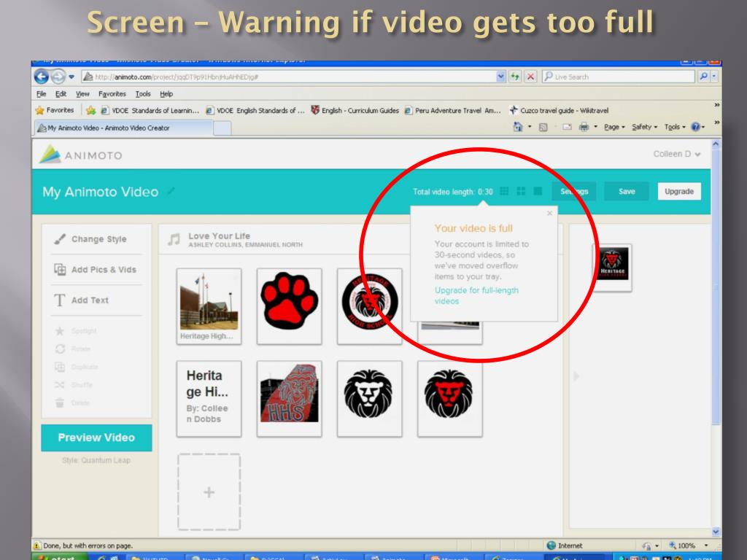Select the Heritage High building photo thumbnail
The image size is (747, 560).
click(x=209, y=306)
